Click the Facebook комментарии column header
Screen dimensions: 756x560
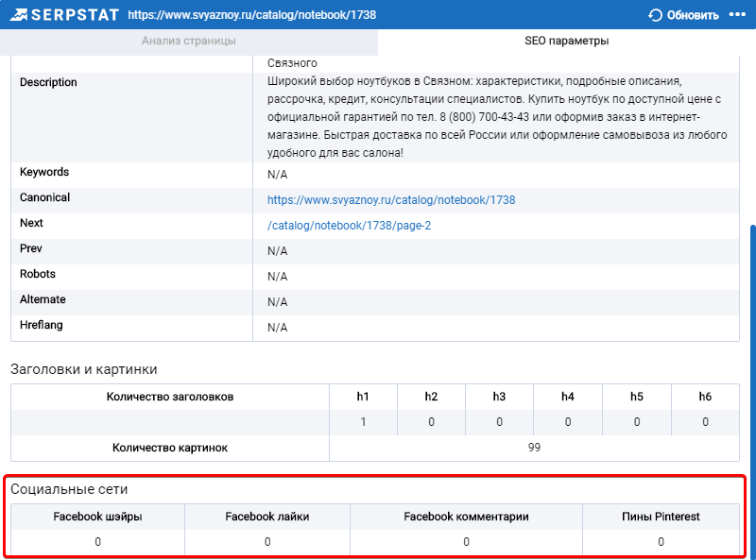(466, 518)
